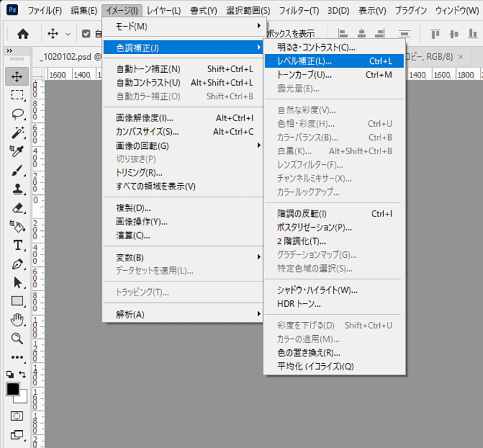Viewport: 483px width, 448px height.
Task: Toggle the auto-select checkbox in options bar
Action: pyautogui.click(x=86, y=34)
